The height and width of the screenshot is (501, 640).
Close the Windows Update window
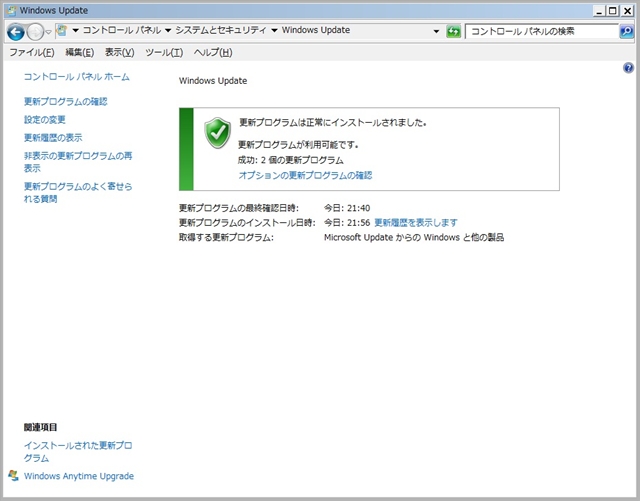coord(627,11)
